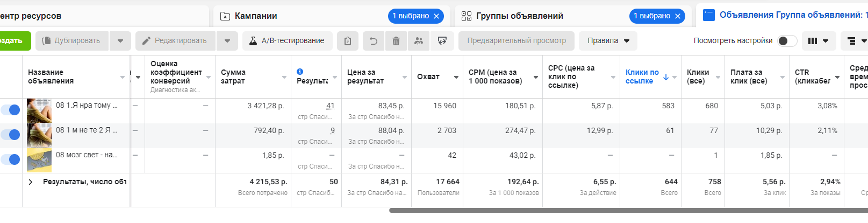This screenshot has width=868, height=223.
Task: Click the info icon above Результаты column
Action: point(300,72)
